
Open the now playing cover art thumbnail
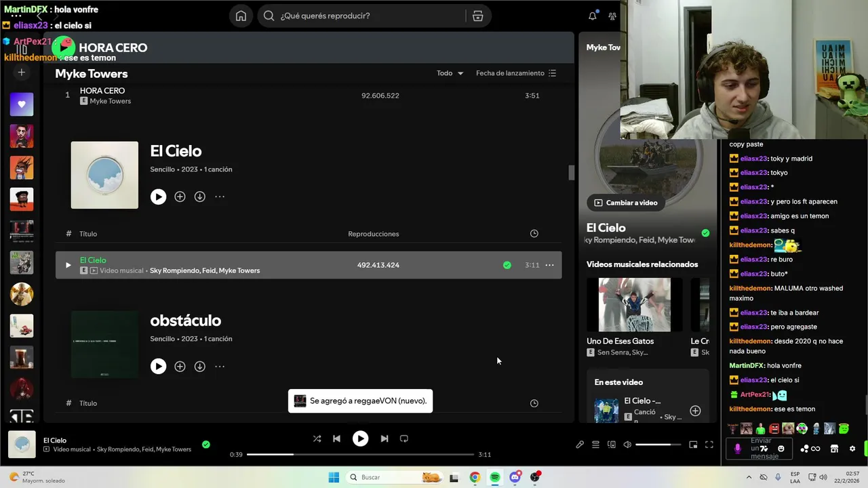(22, 445)
